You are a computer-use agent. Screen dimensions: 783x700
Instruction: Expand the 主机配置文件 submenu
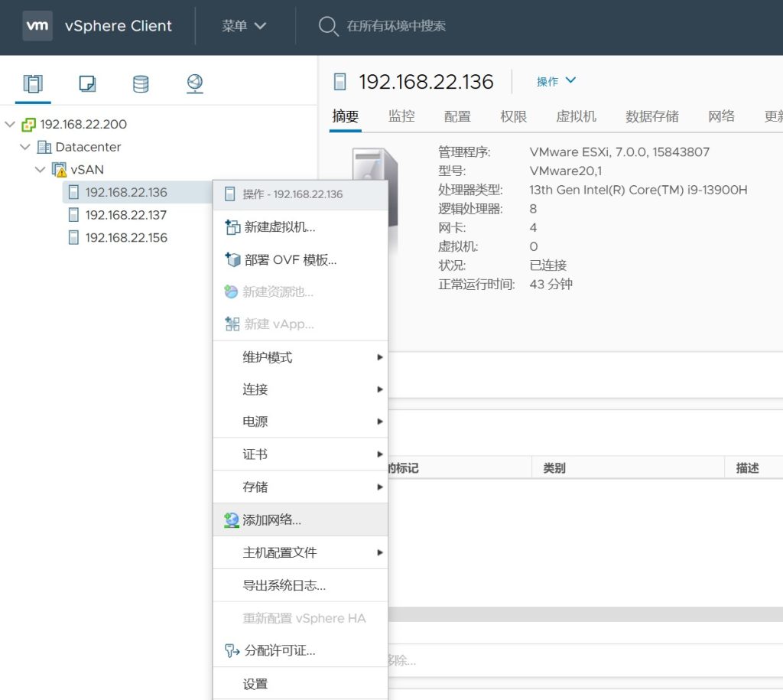[x=300, y=552]
